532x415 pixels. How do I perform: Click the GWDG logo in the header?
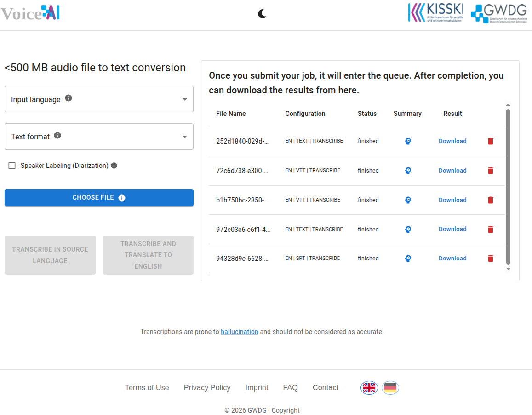click(x=499, y=12)
